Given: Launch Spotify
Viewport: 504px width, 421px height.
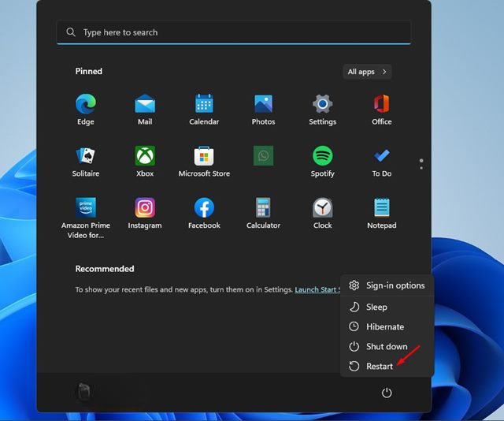Looking at the screenshot, I should (x=322, y=162).
